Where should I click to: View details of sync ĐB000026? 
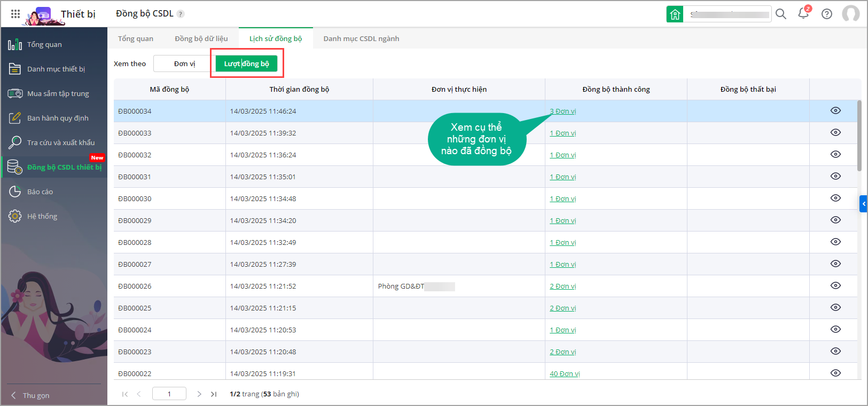click(x=835, y=285)
